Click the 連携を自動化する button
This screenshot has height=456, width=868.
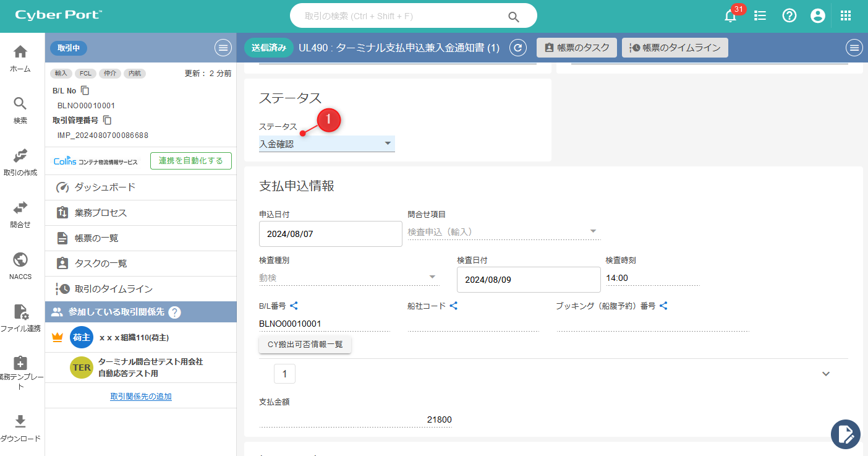point(190,161)
